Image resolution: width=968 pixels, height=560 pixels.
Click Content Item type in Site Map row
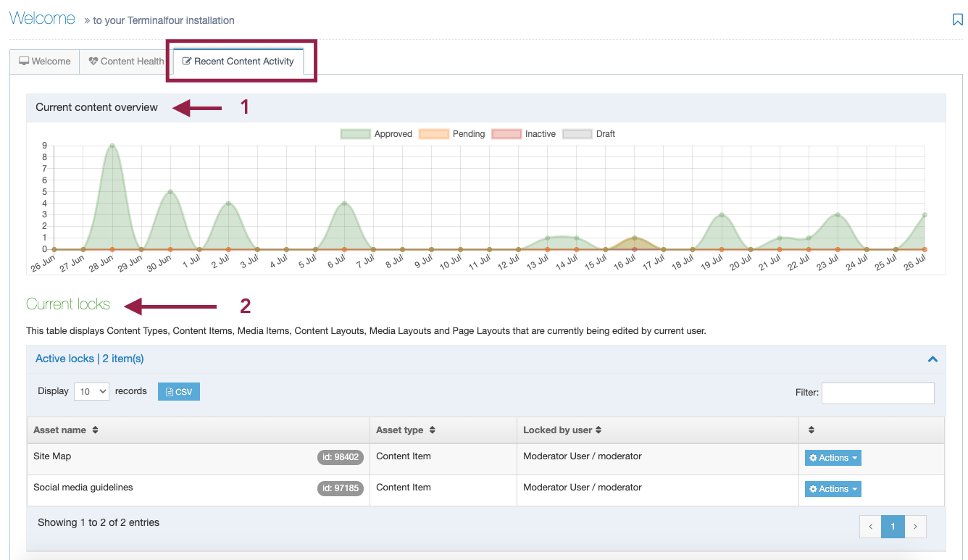click(x=404, y=456)
